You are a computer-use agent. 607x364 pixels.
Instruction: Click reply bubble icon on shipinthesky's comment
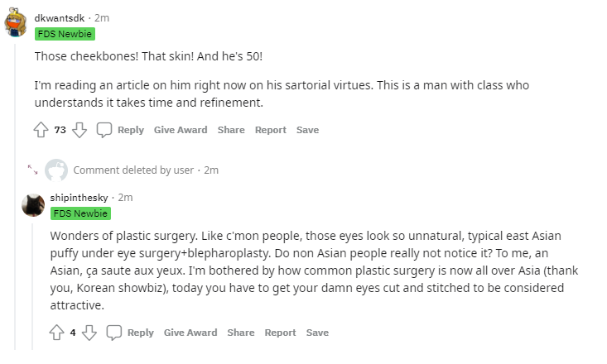(x=114, y=333)
